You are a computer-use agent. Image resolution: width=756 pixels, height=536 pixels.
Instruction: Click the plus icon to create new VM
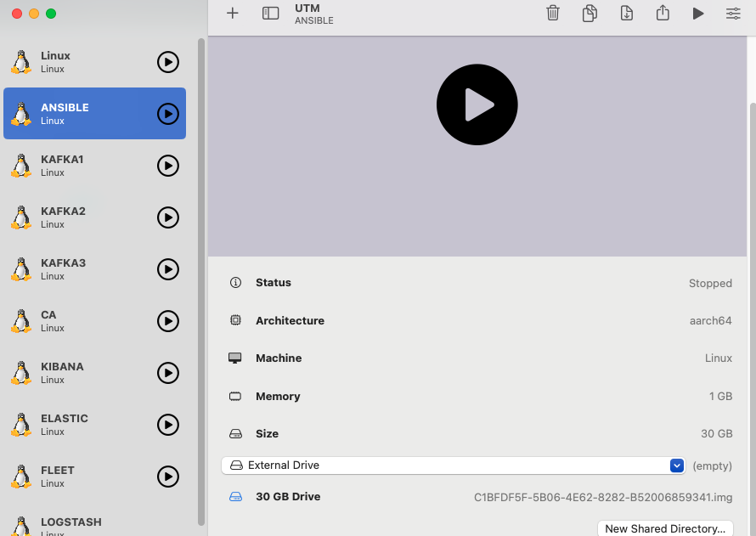click(233, 13)
